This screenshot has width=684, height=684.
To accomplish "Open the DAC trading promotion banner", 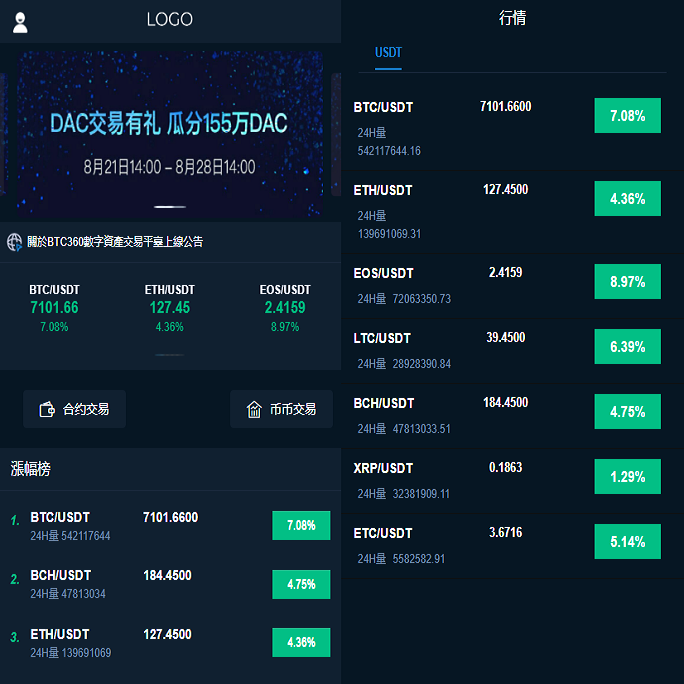I will [170, 135].
